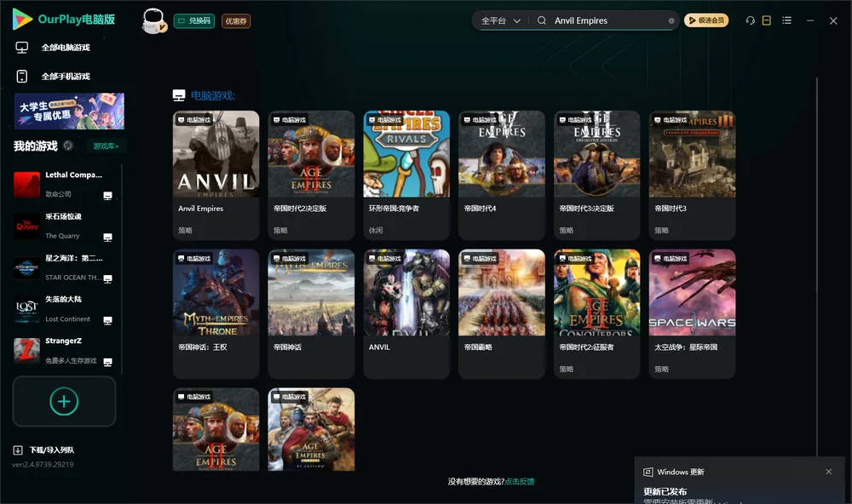Click the refresh icon next to 我的游戏
Image resolution: width=852 pixels, height=504 pixels.
click(68, 146)
